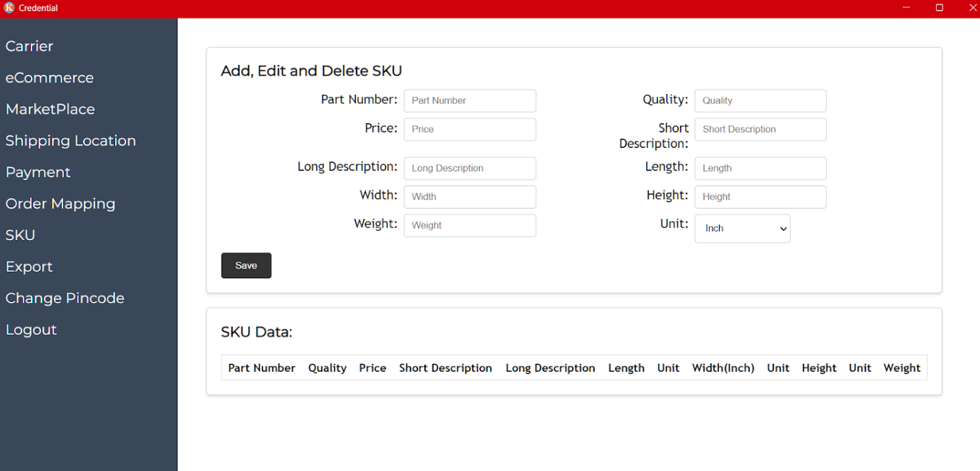This screenshot has height=471, width=980.
Task: Save the SKU with the Save button
Action: click(246, 266)
